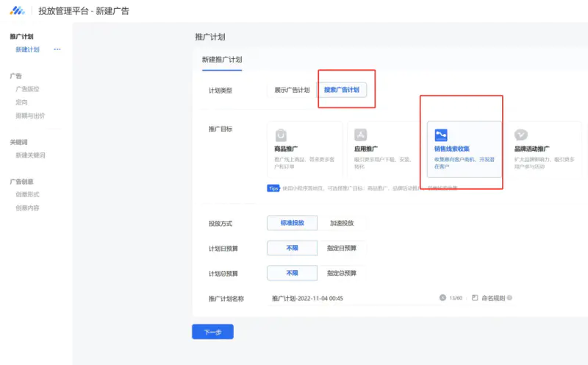
Task: Click the 销售线索收集 blue icon
Action: coord(441,135)
